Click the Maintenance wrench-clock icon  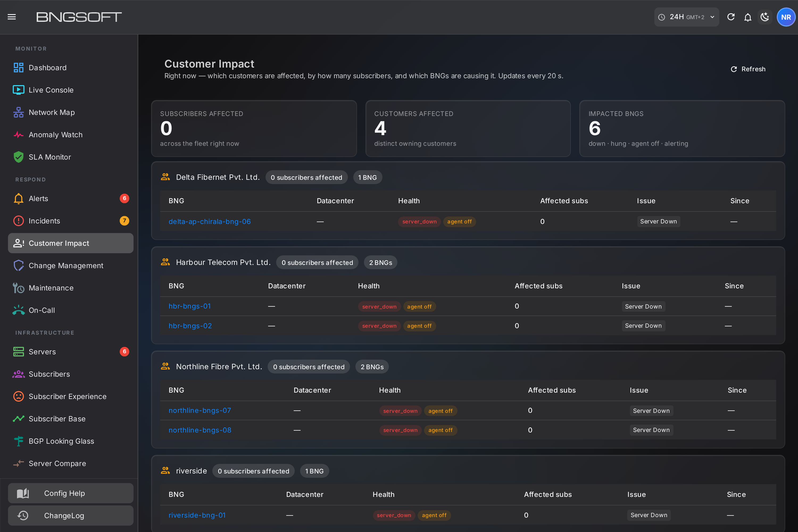(18, 288)
